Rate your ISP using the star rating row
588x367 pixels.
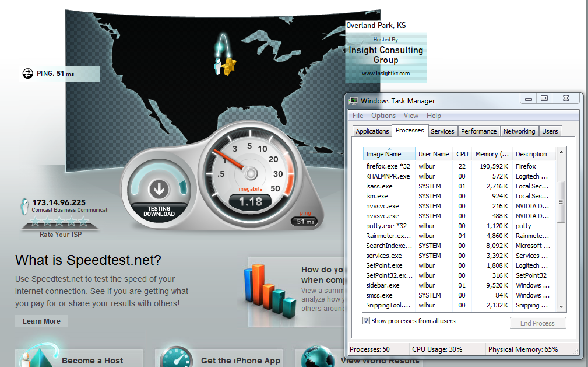59,221
